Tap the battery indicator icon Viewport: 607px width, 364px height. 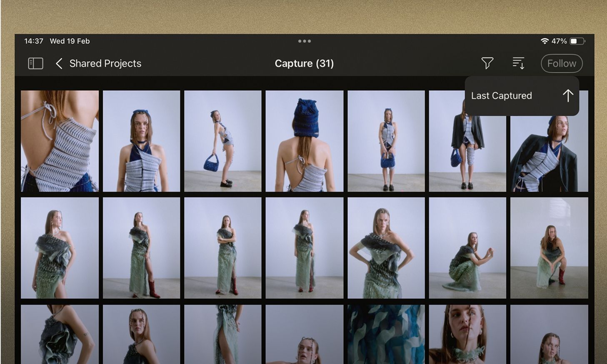(x=577, y=41)
